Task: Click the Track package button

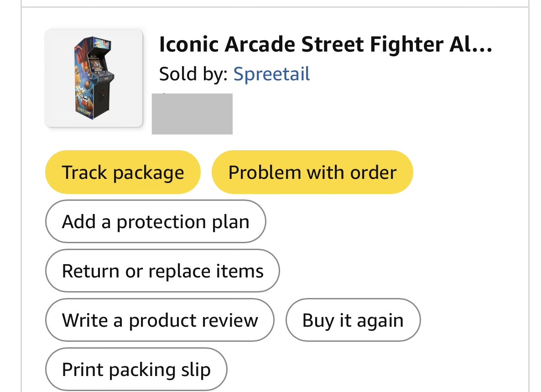Action: point(123,172)
